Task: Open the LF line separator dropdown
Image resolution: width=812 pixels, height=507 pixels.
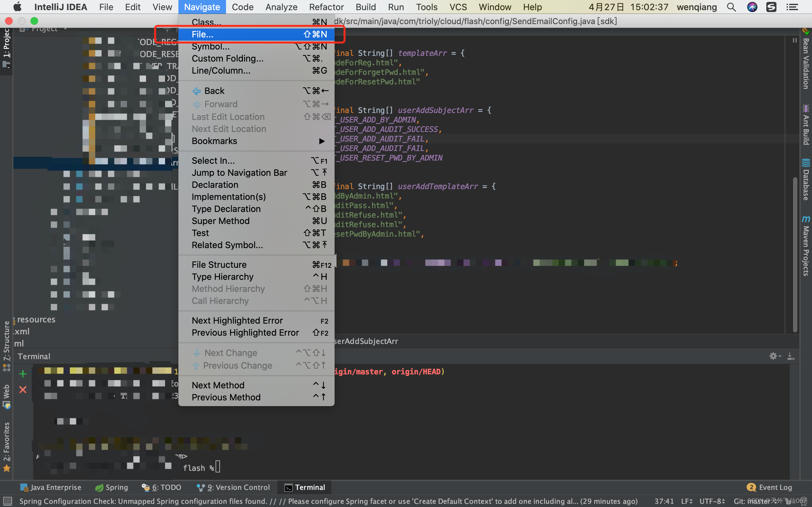Action: [686, 501]
